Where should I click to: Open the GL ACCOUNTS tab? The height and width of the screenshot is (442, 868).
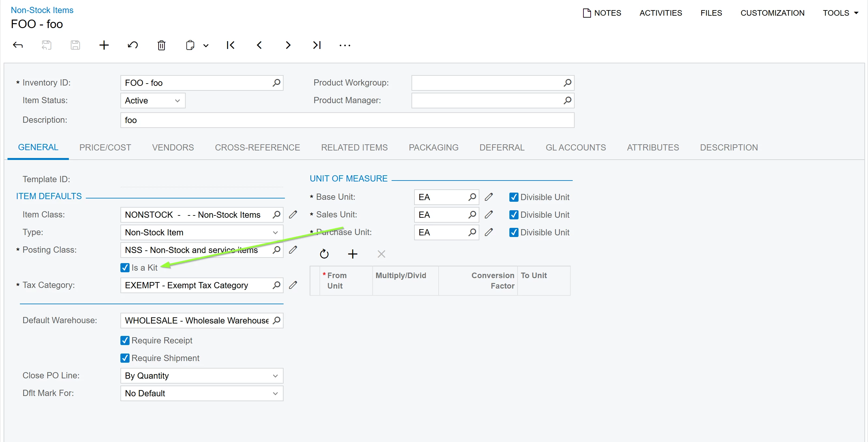(576, 148)
